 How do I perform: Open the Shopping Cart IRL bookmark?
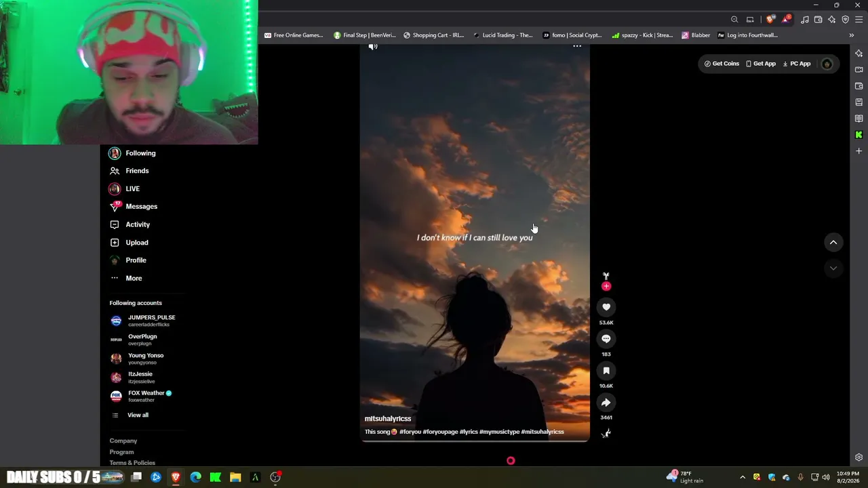(434, 35)
